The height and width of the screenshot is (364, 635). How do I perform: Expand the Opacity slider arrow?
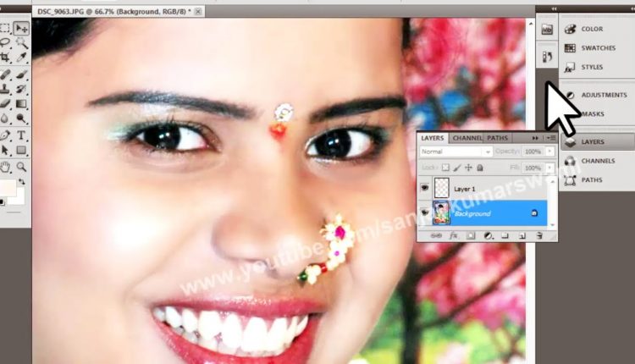click(x=549, y=152)
